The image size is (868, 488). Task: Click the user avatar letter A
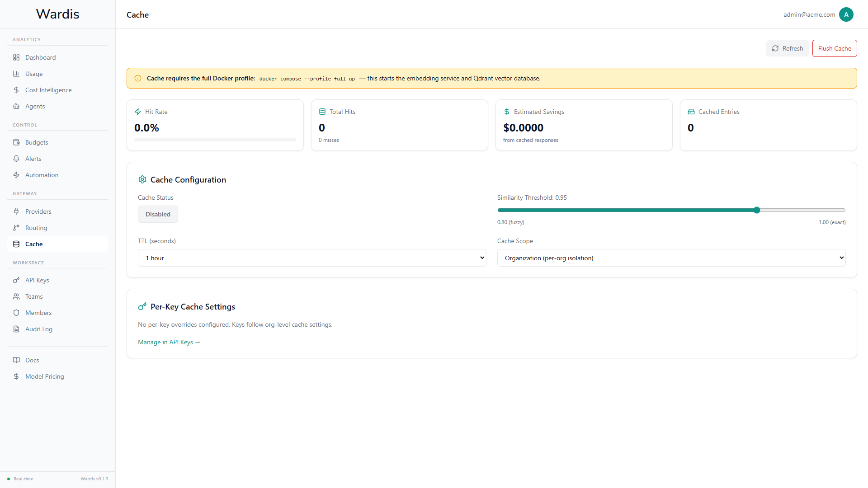(846, 14)
